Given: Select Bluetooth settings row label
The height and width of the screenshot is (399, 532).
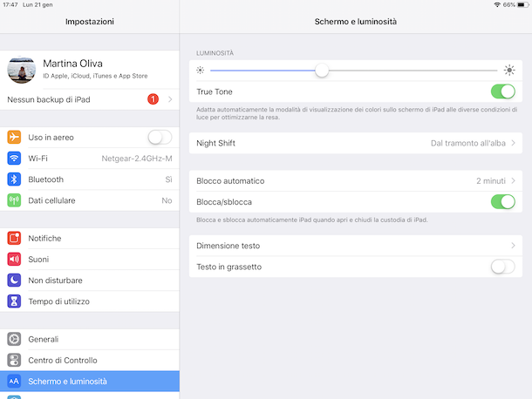Looking at the screenshot, I should coord(46,179).
